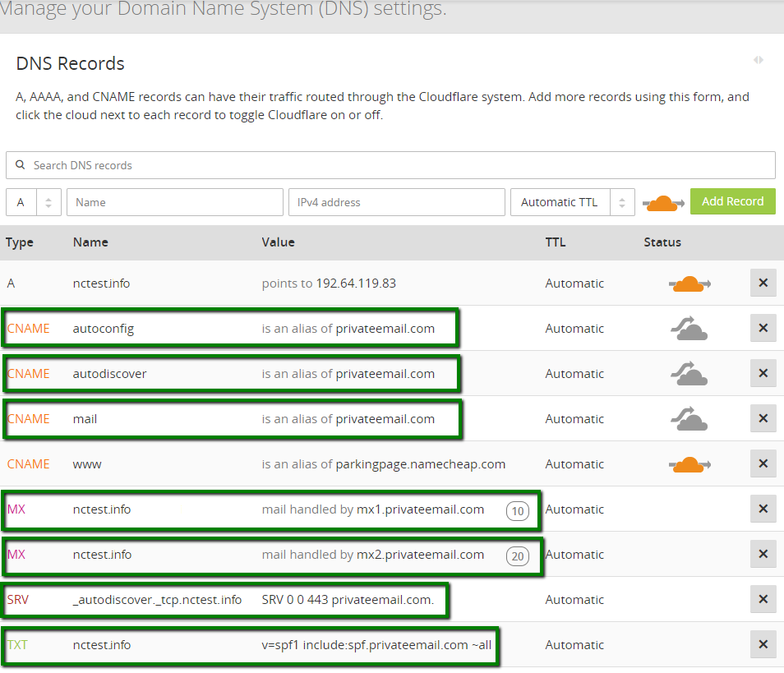Edit SRV 0 0 443 privateemail.com value
The height and width of the screenshot is (673, 784).
[x=348, y=600]
